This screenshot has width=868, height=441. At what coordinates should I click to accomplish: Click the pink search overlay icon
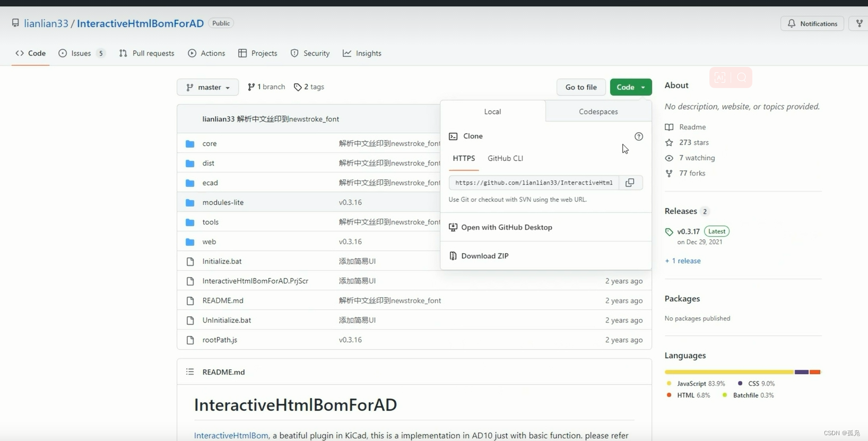[742, 78]
